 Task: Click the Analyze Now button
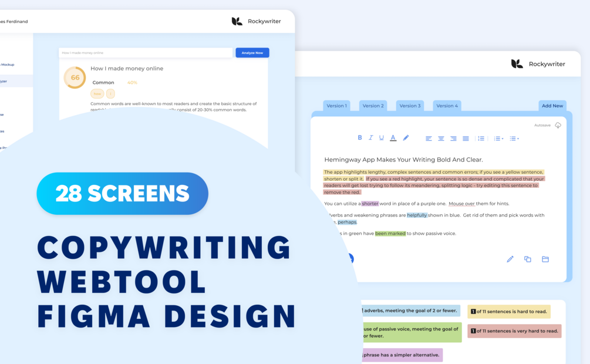tap(252, 53)
